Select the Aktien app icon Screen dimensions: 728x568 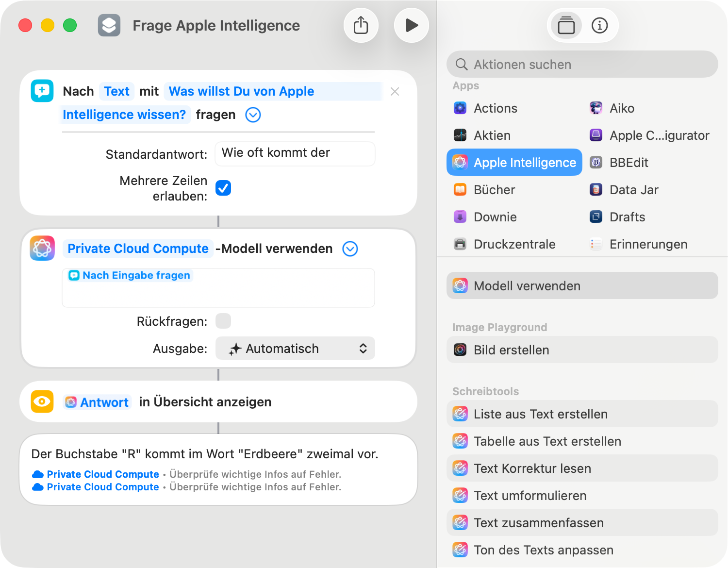coord(460,135)
